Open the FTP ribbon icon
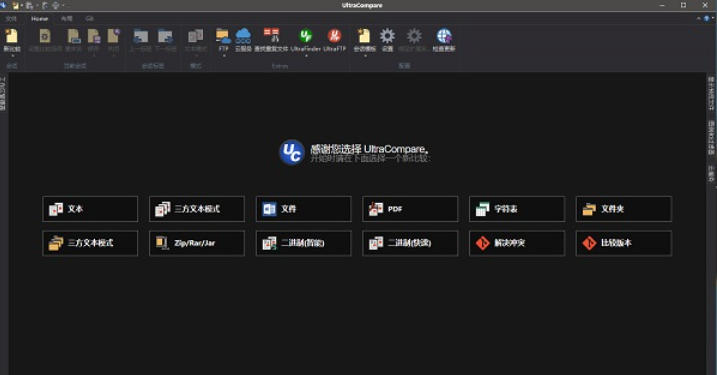 point(223,36)
